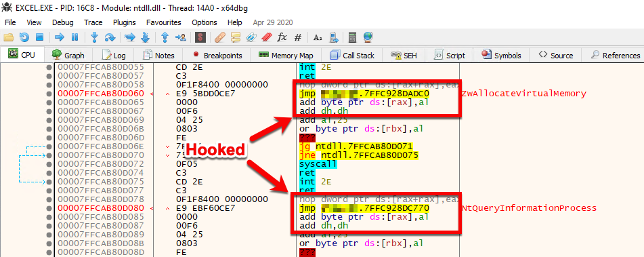
Task: Switch to the CPU tab
Action: [22, 55]
